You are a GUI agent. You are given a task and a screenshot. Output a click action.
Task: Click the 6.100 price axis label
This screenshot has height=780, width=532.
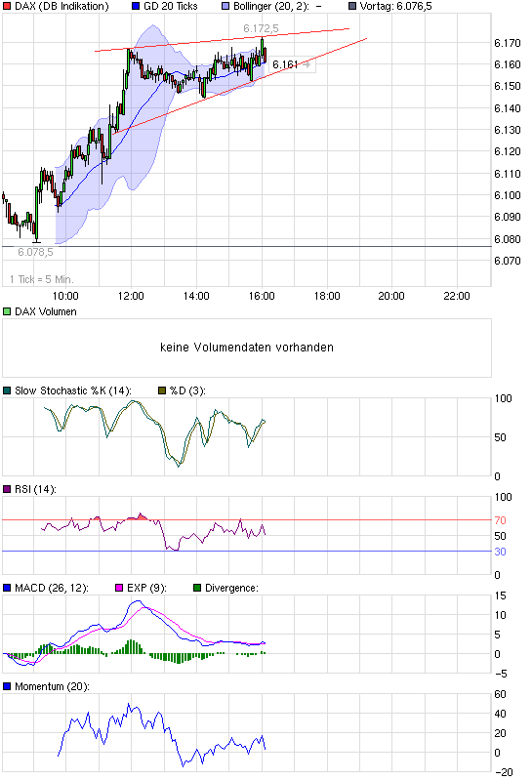pos(508,195)
